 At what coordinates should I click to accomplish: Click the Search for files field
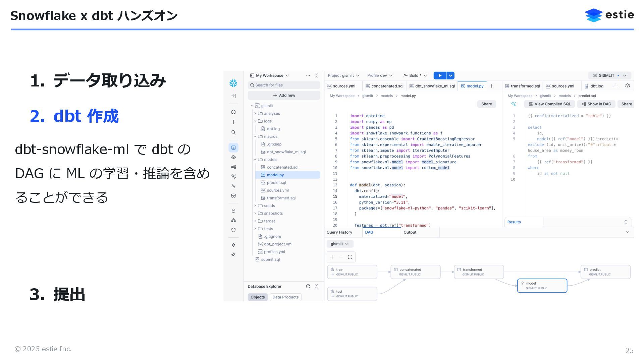point(284,85)
